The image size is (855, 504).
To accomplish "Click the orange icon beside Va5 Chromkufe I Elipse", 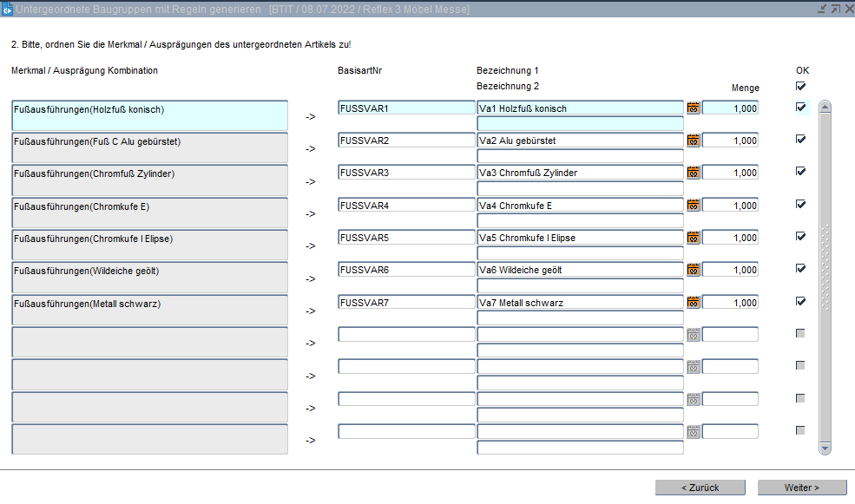I will 693,238.
